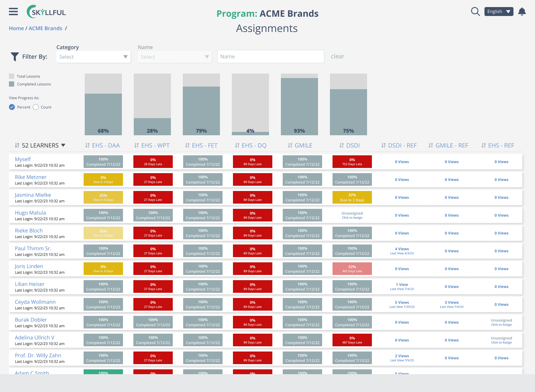The height and width of the screenshot is (392, 535).
Task: Open Jasmina Mielke learner profile
Action: click(33, 195)
